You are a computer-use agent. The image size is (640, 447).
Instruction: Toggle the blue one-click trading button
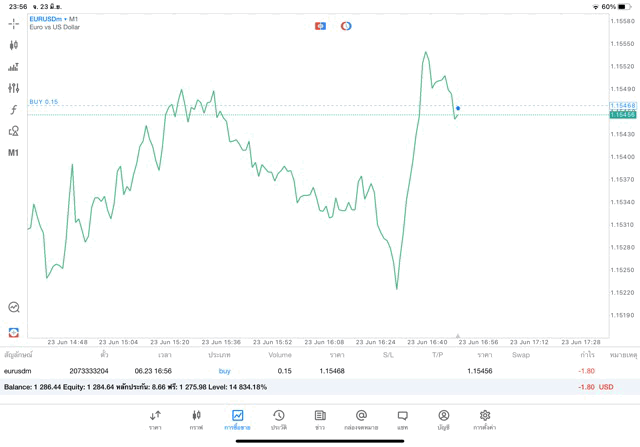point(320,26)
